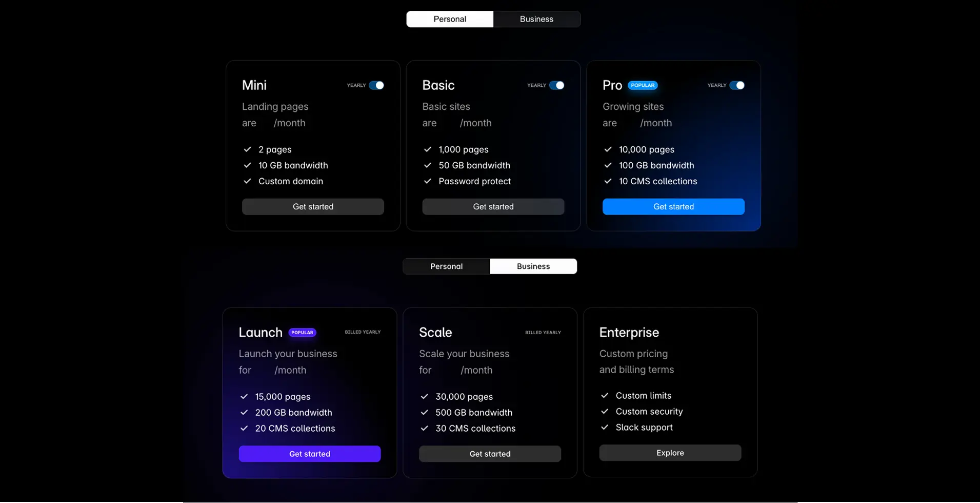Click checkmark next to 10 CMS collections
This screenshot has height=503, width=980.
[x=608, y=181]
